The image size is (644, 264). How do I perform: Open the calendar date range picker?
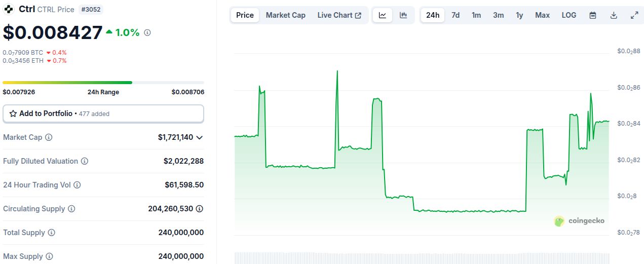[x=593, y=15]
